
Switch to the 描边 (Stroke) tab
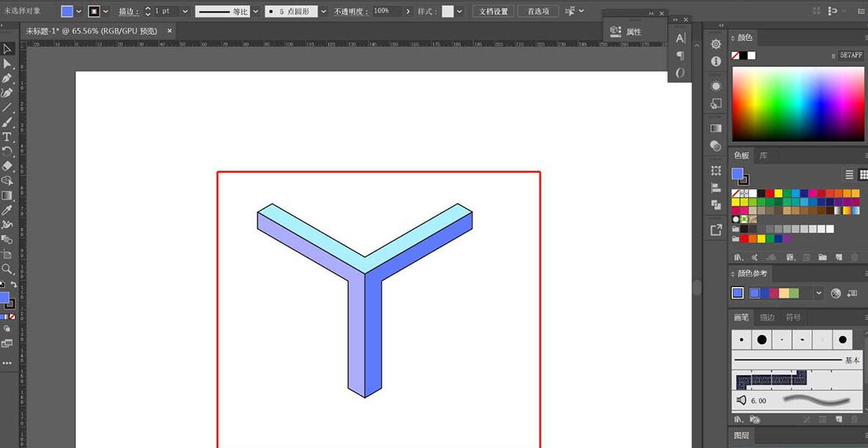pyautogui.click(x=767, y=317)
